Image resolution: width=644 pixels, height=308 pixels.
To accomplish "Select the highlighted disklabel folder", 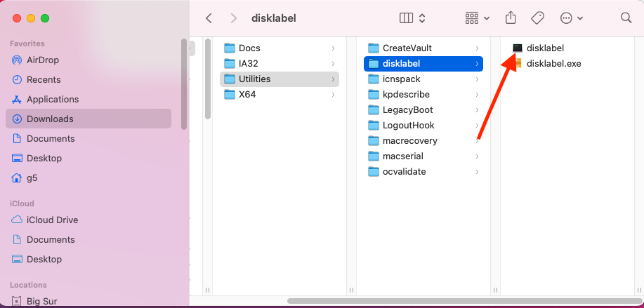I will (423, 64).
